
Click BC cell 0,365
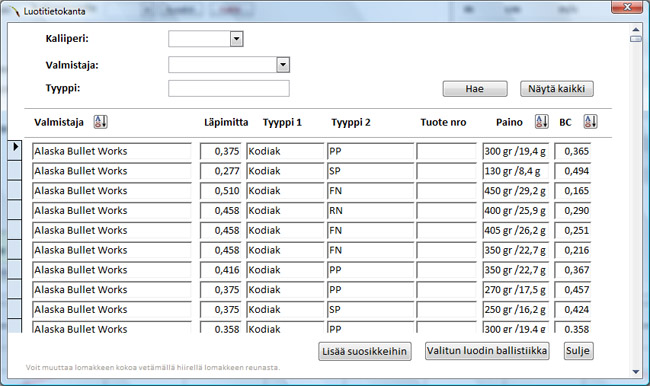[572, 151]
